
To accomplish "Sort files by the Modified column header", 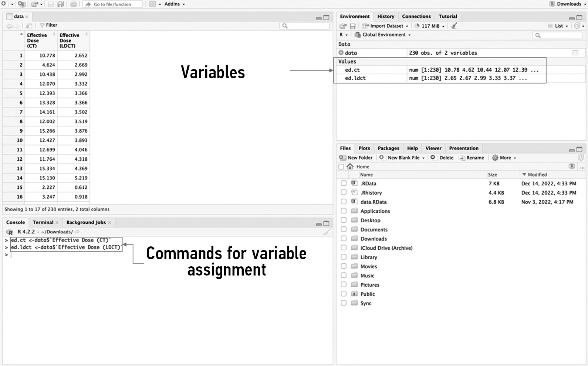I will [x=537, y=175].
